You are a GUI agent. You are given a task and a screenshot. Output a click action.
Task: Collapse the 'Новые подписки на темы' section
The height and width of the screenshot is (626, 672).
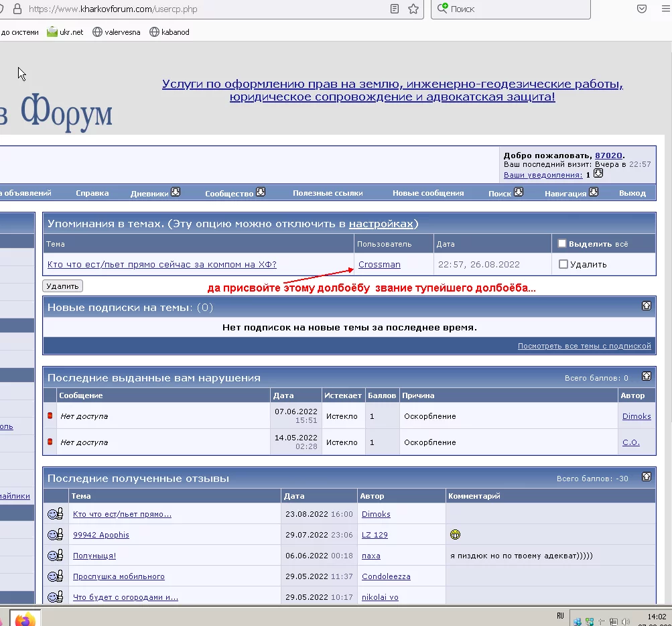tap(646, 306)
